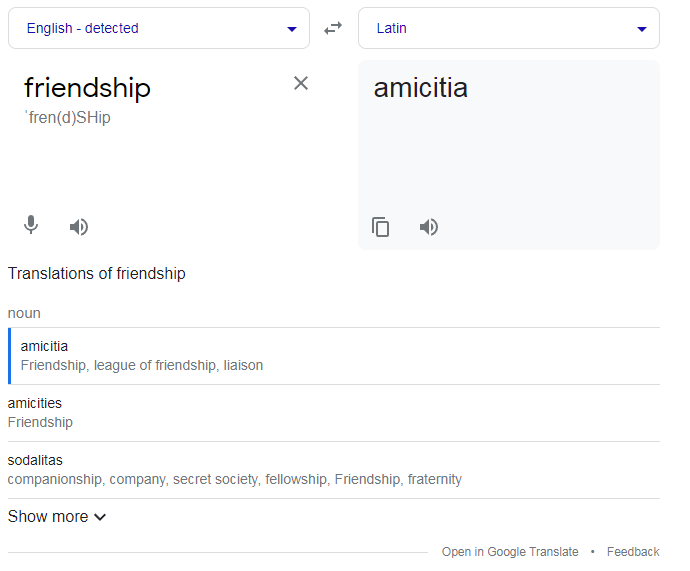Select the sodalitas translation entry

pyautogui.click(x=35, y=460)
